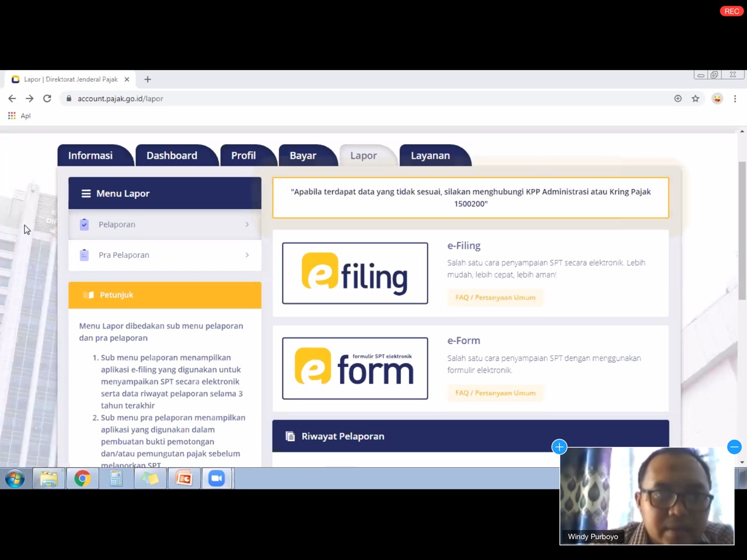Bookmark page using the star icon

click(695, 99)
